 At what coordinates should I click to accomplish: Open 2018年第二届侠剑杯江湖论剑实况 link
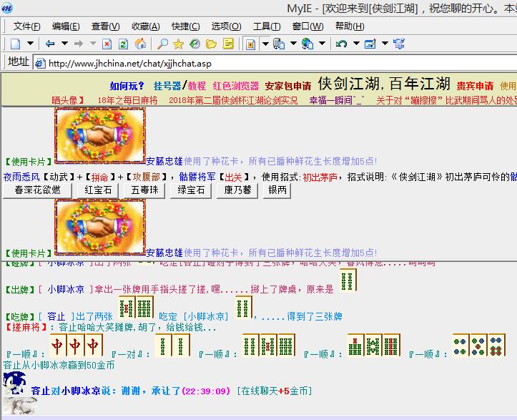233,100
